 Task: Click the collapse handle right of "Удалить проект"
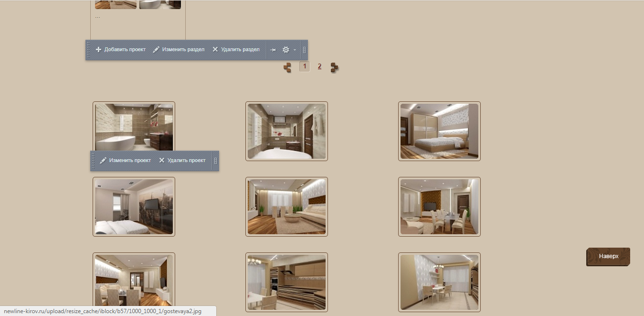[x=215, y=161]
